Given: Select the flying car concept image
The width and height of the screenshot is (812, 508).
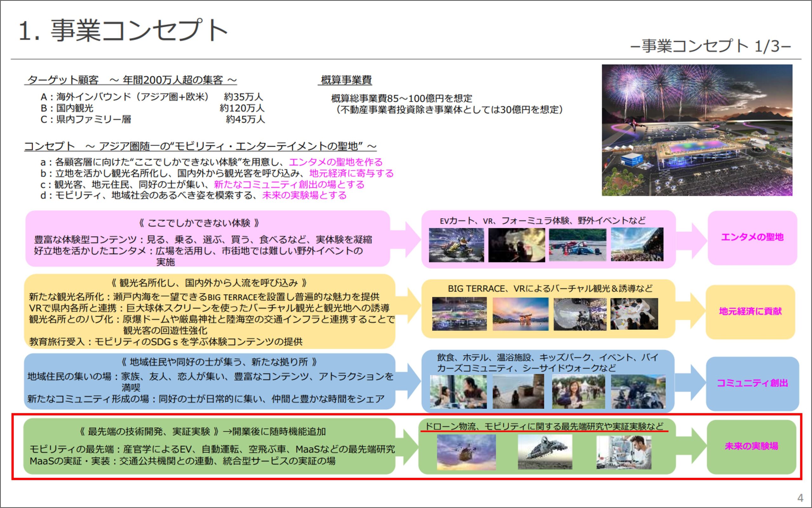Looking at the screenshot, I should point(545,452).
